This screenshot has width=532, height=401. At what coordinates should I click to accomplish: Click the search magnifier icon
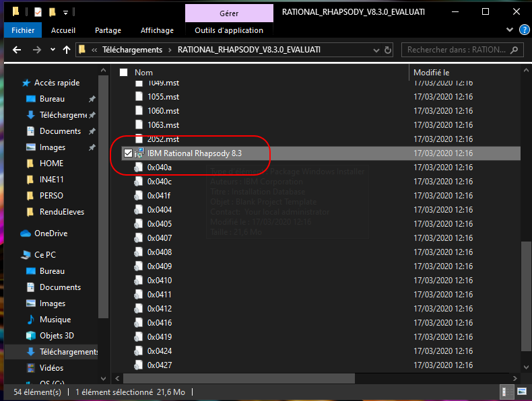point(514,50)
